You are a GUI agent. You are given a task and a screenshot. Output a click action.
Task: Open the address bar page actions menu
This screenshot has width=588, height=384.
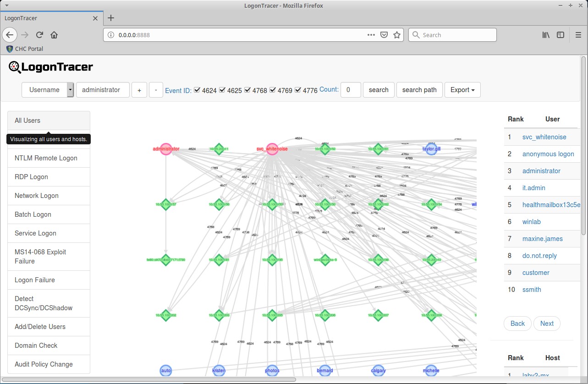point(371,35)
